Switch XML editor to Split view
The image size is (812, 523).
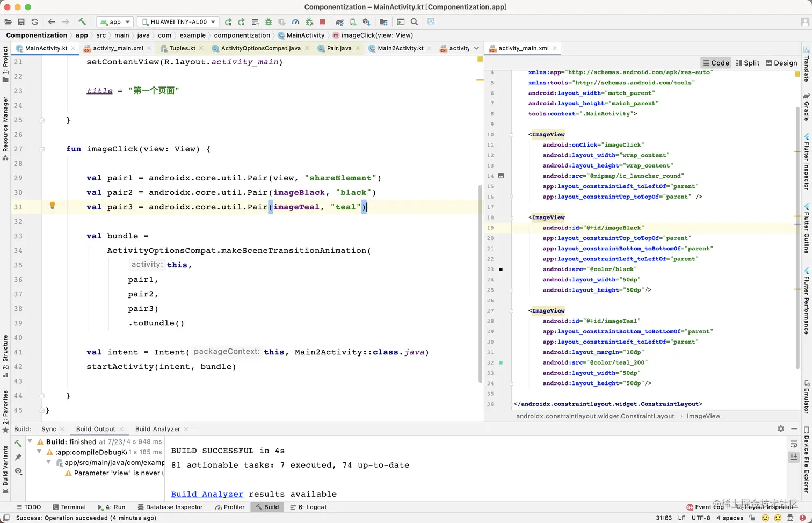point(747,63)
